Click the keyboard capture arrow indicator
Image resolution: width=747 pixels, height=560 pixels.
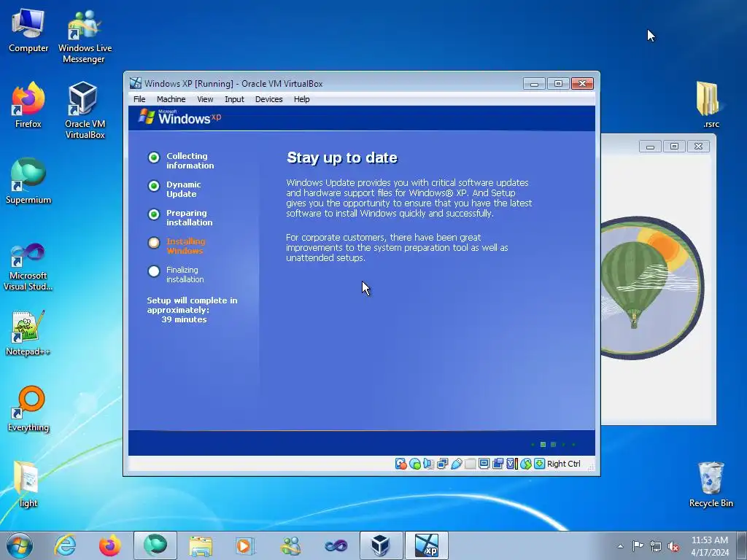click(539, 464)
